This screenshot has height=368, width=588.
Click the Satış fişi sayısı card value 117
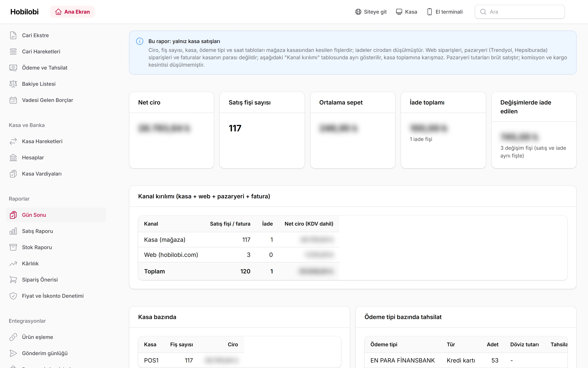235,128
